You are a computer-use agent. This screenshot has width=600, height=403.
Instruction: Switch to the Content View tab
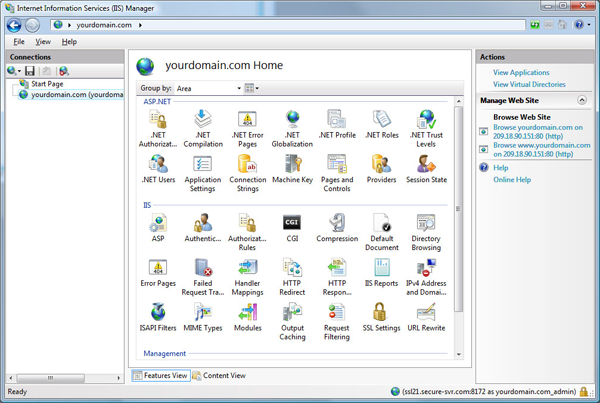218,376
